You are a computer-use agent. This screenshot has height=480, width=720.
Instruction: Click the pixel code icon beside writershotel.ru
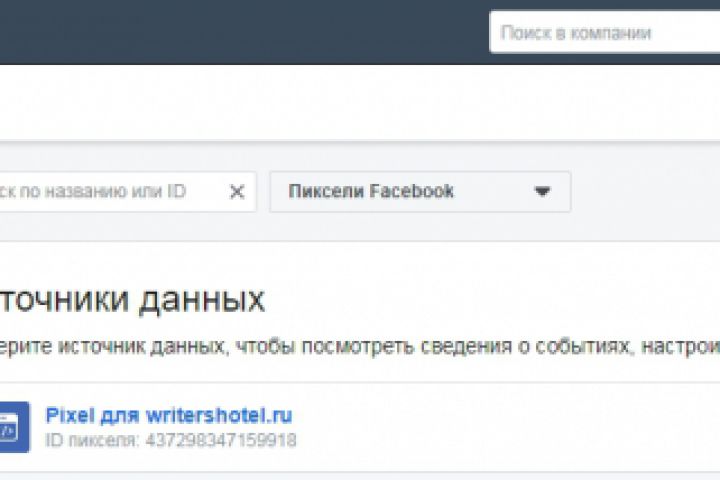14,427
